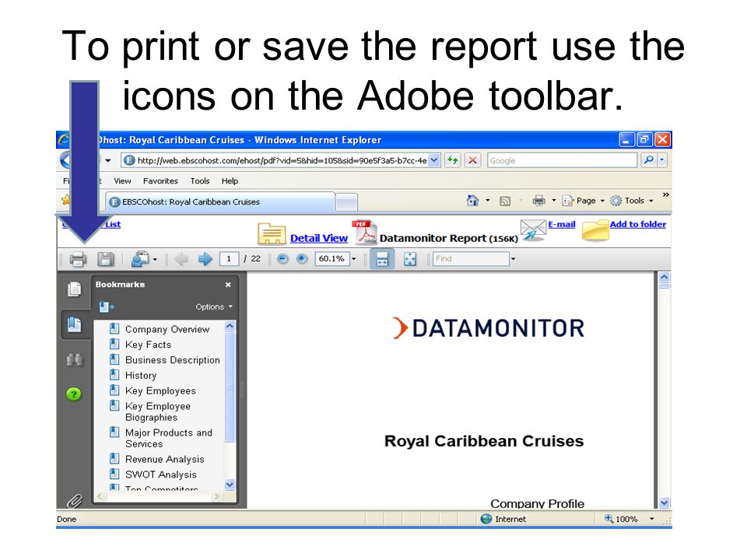Open the green help question mark

pos(74,394)
